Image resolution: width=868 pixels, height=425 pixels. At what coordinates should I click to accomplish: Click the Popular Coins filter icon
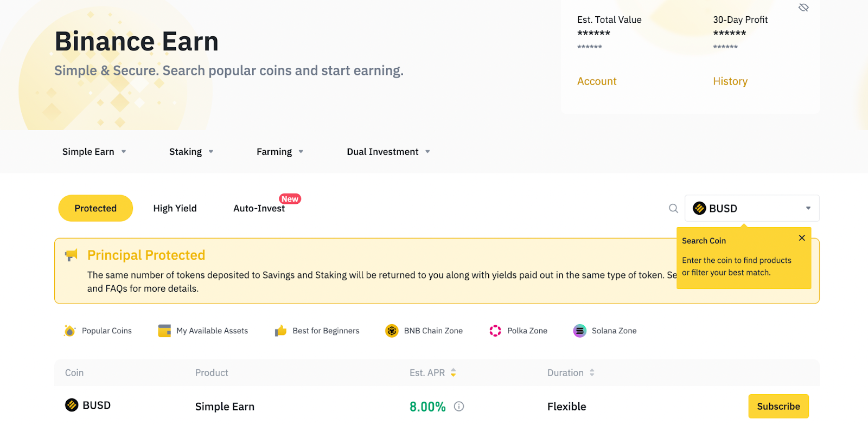69,331
